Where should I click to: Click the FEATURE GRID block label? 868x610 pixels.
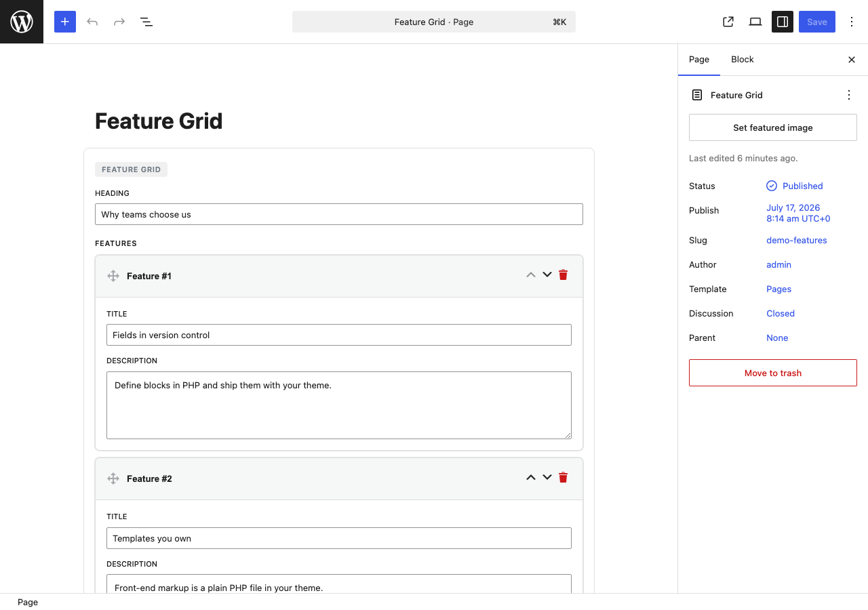131,169
